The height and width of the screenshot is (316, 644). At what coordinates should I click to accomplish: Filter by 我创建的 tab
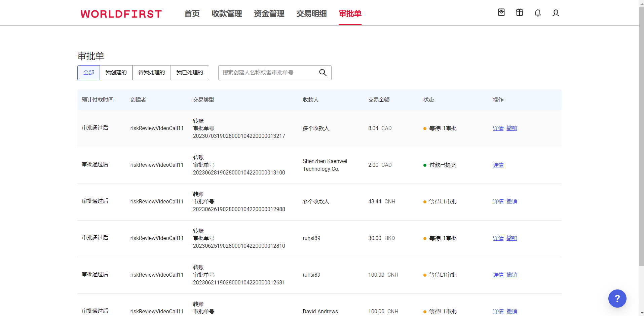116,73
